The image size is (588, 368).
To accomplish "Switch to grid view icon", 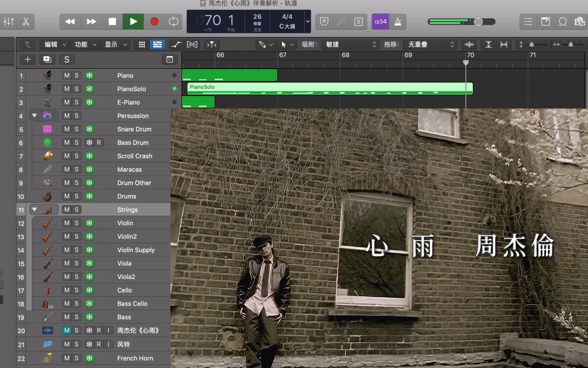I will tap(142, 44).
